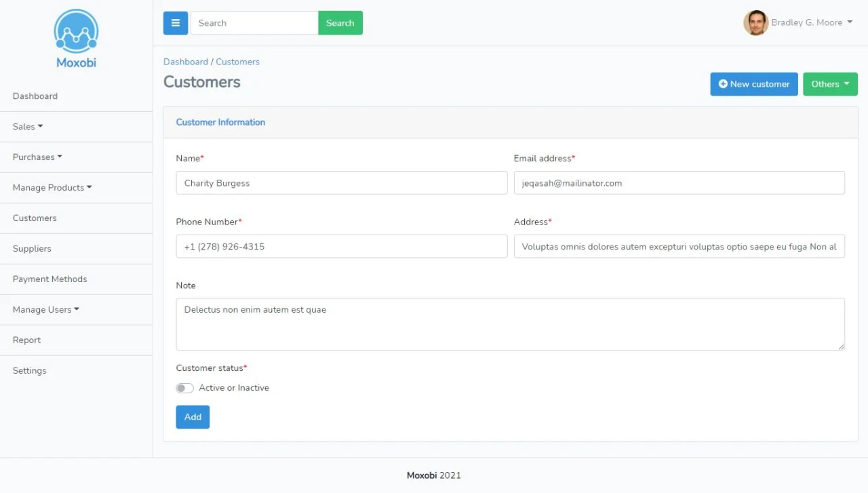Click Bradley G. Moore's profile avatar
The height and width of the screenshot is (493, 868).
(x=755, y=22)
